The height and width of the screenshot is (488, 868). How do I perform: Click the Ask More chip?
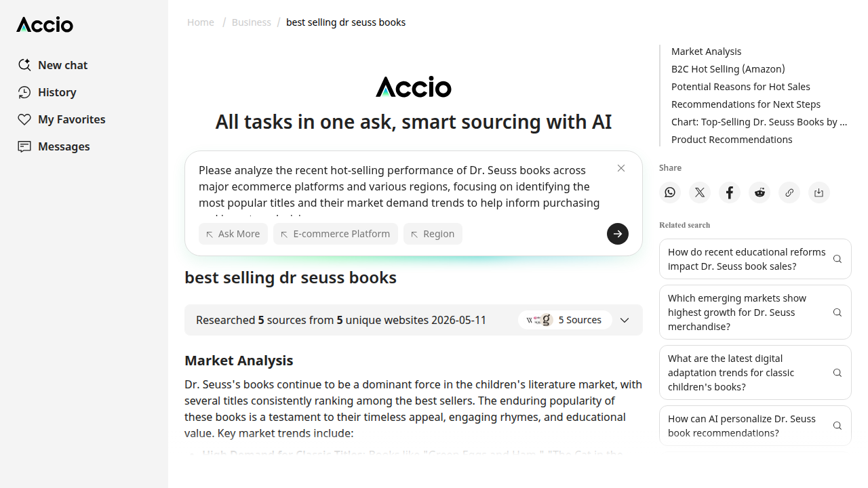(x=233, y=234)
